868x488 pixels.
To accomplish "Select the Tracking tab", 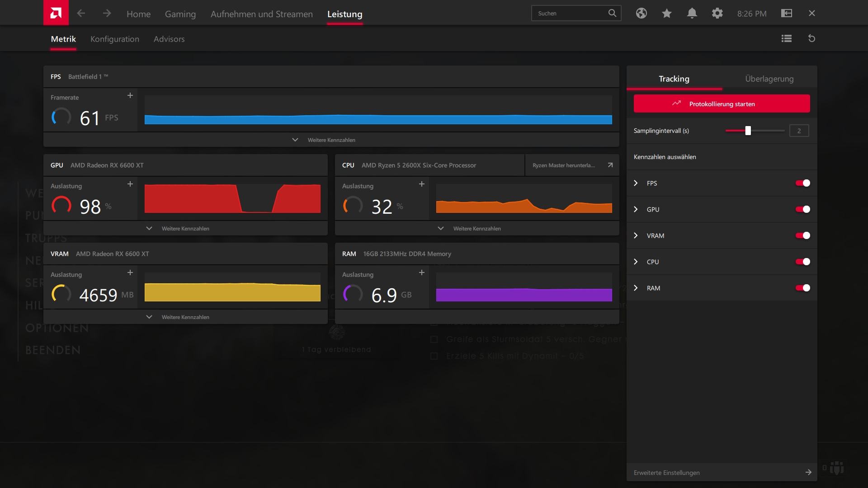I will pos(674,78).
